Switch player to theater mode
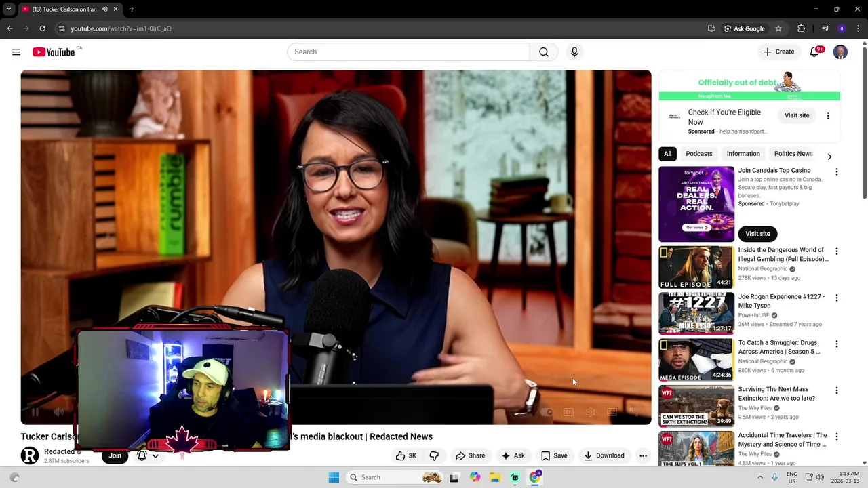Image resolution: width=868 pixels, height=488 pixels. [612, 412]
